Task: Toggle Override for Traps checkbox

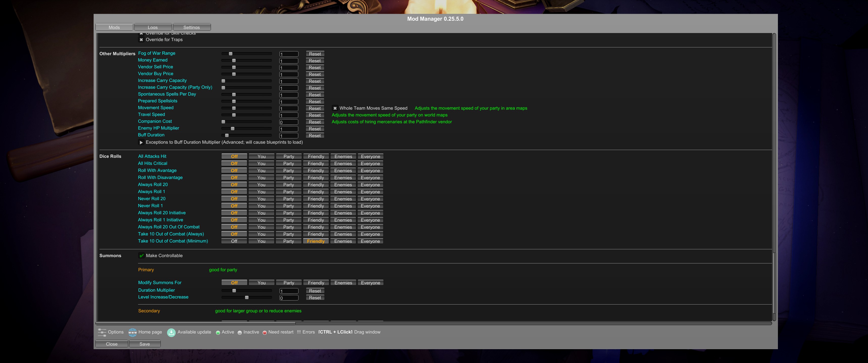Action: [142, 40]
